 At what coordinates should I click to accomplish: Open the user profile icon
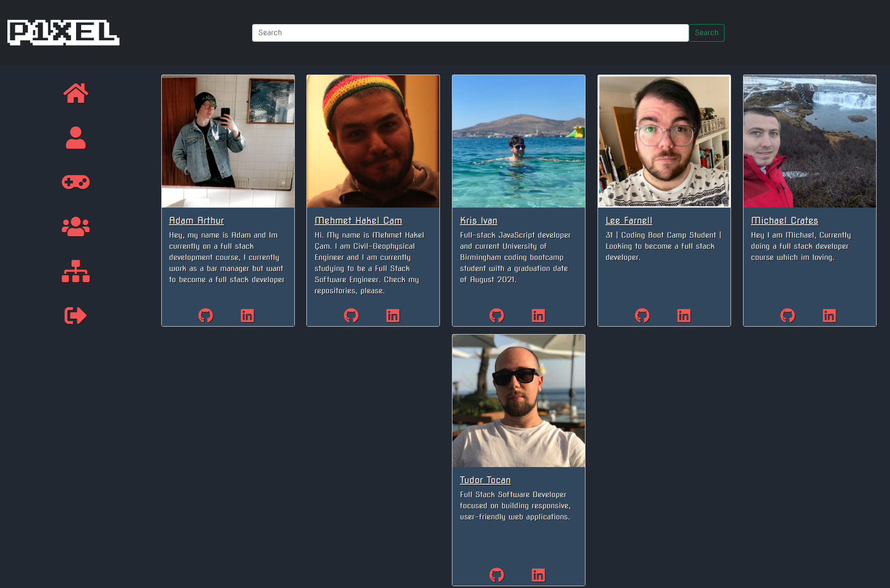pos(76,138)
